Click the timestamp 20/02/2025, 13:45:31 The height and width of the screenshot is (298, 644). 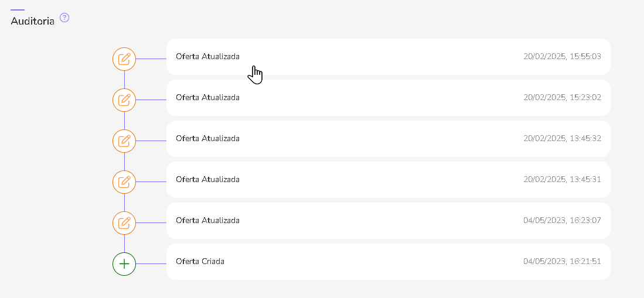(562, 180)
